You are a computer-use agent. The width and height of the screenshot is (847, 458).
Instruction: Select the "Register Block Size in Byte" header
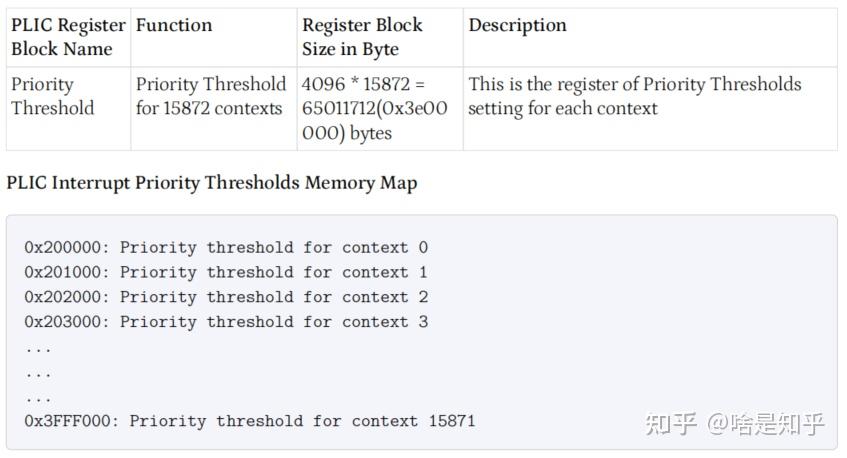[x=362, y=37]
